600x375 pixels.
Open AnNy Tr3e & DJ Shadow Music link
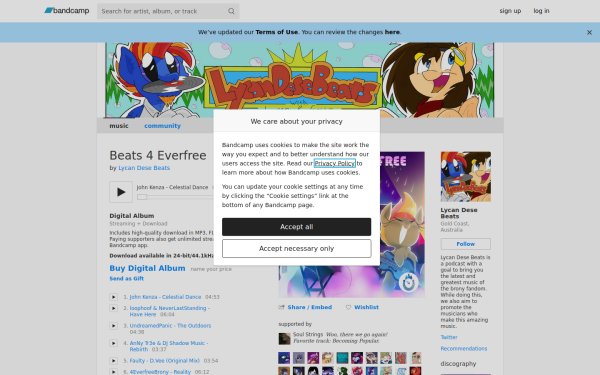pos(169,346)
